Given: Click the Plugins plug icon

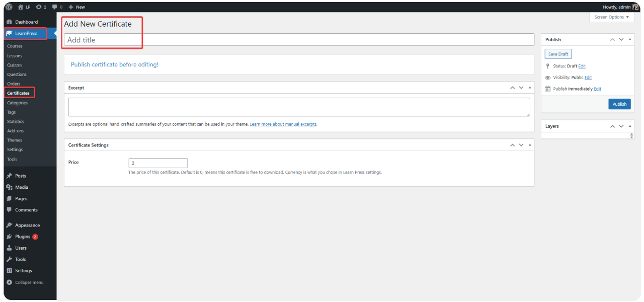Looking at the screenshot, I should coord(9,237).
